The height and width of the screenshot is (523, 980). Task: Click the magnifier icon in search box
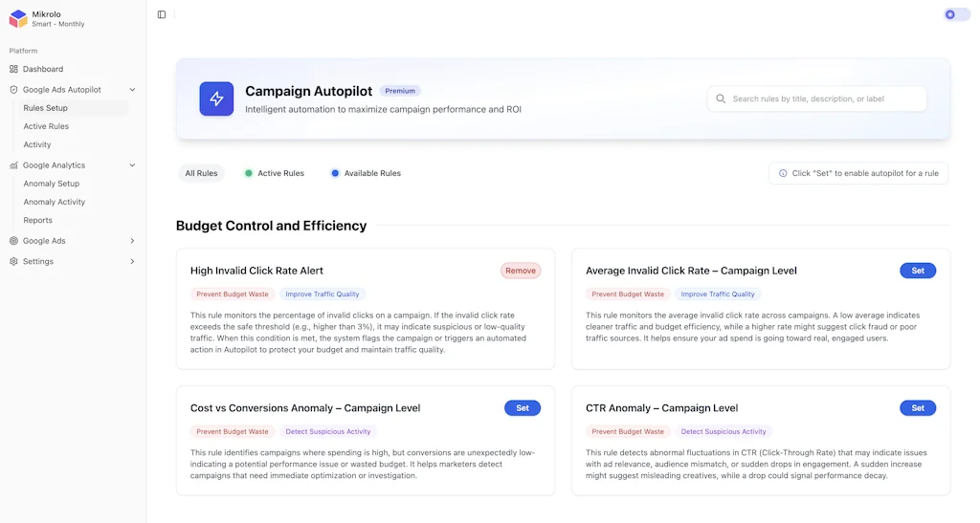coord(721,98)
